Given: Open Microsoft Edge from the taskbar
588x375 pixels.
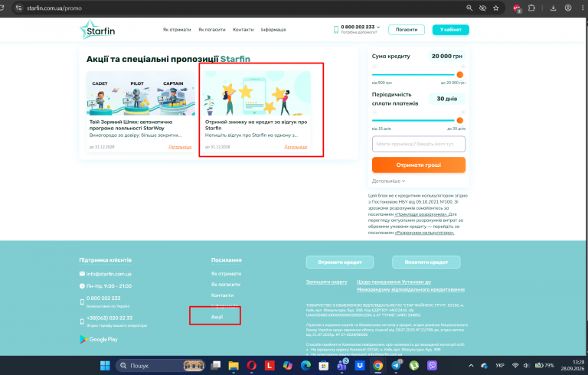Looking at the screenshot, I should tap(305, 365).
